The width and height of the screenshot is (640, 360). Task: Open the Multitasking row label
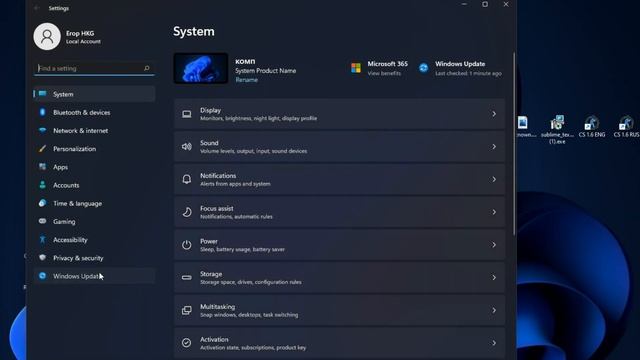click(x=218, y=307)
